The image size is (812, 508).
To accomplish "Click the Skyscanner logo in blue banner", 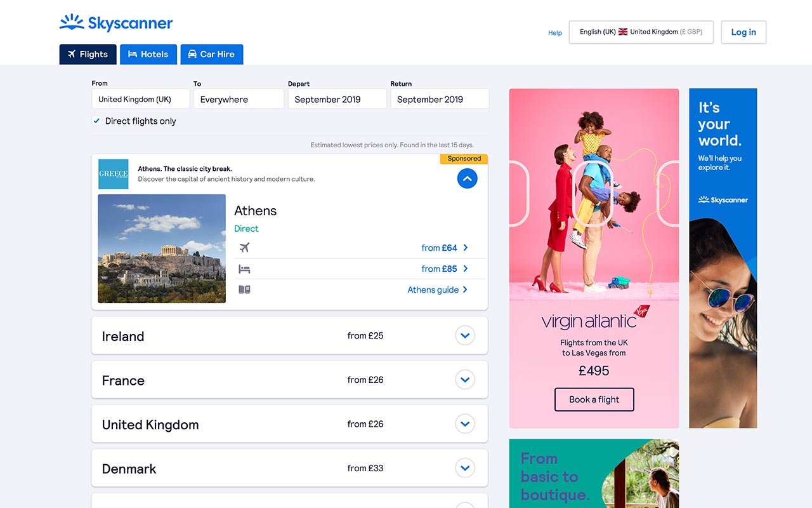I will click(x=723, y=200).
